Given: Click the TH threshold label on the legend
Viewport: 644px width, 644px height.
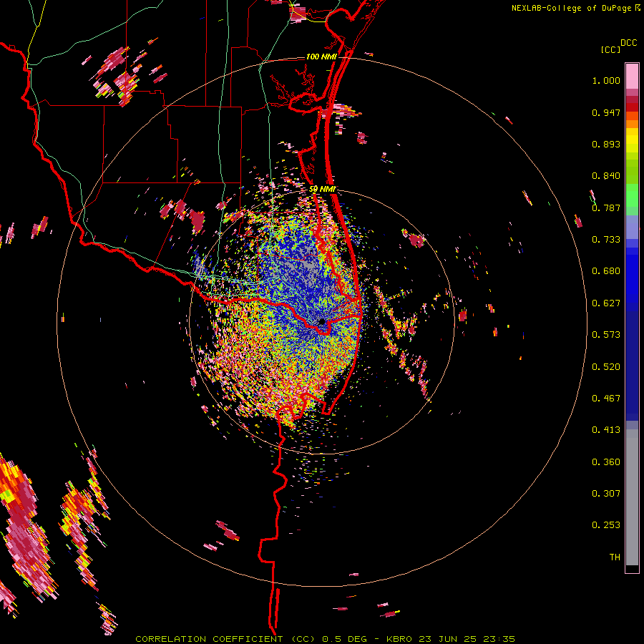Looking at the screenshot, I should (x=615, y=557).
